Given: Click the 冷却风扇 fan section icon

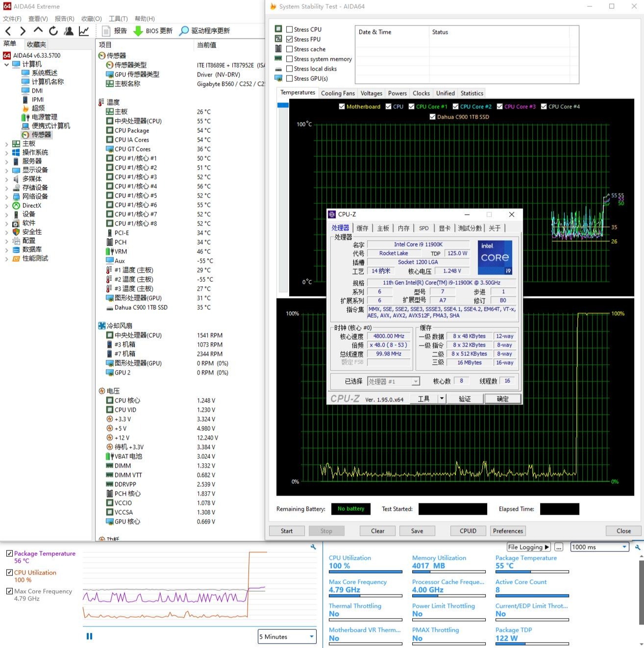Looking at the screenshot, I should click(x=102, y=325).
